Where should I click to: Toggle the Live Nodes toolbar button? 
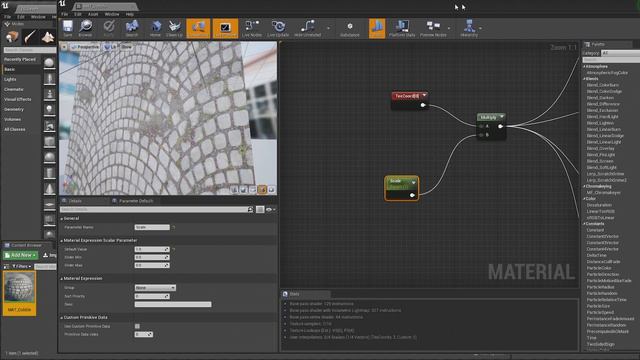[252, 28]
